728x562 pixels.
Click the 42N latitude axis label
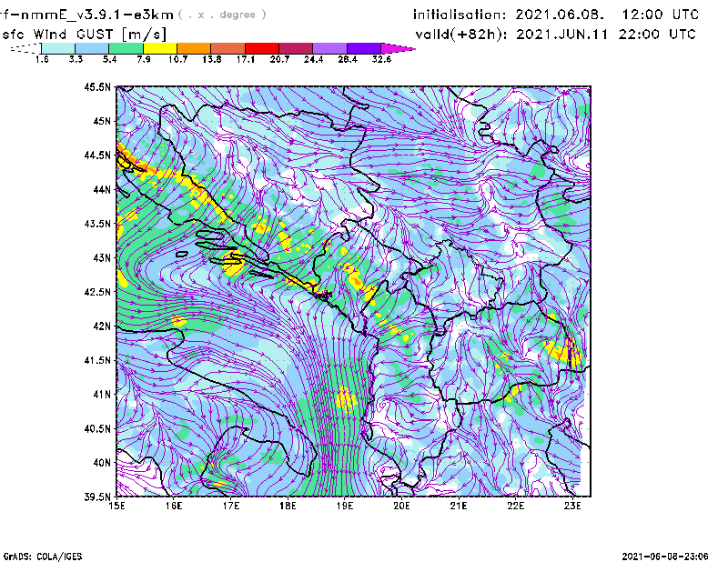tap(101, 326)
